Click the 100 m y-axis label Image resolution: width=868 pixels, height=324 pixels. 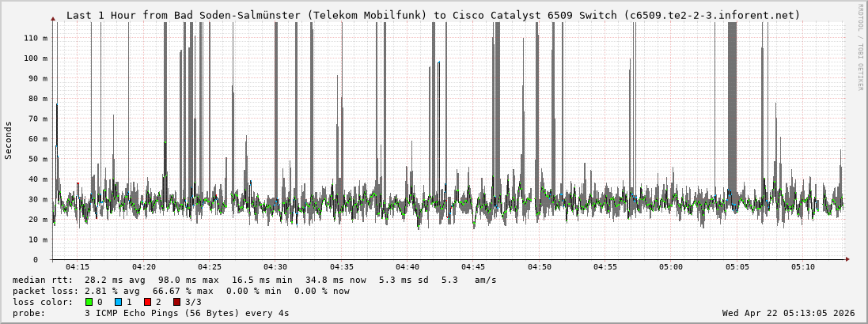coord(36,58)
